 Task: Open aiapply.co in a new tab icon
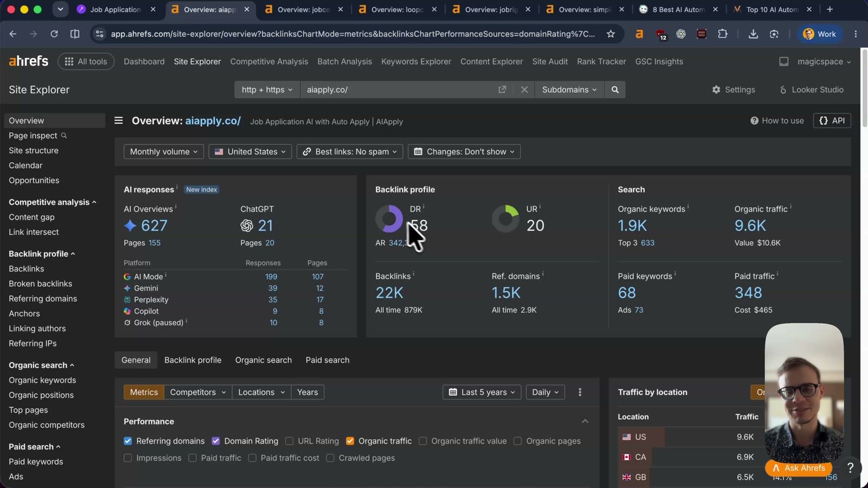pyautogui.click(x=502, y=89)
